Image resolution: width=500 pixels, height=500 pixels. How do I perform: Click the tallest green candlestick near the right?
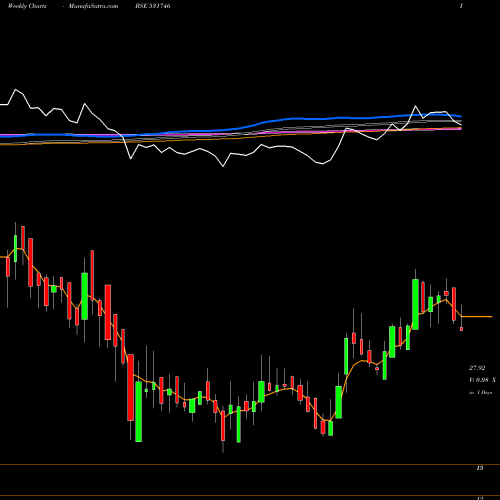click(x=415, y=304)
